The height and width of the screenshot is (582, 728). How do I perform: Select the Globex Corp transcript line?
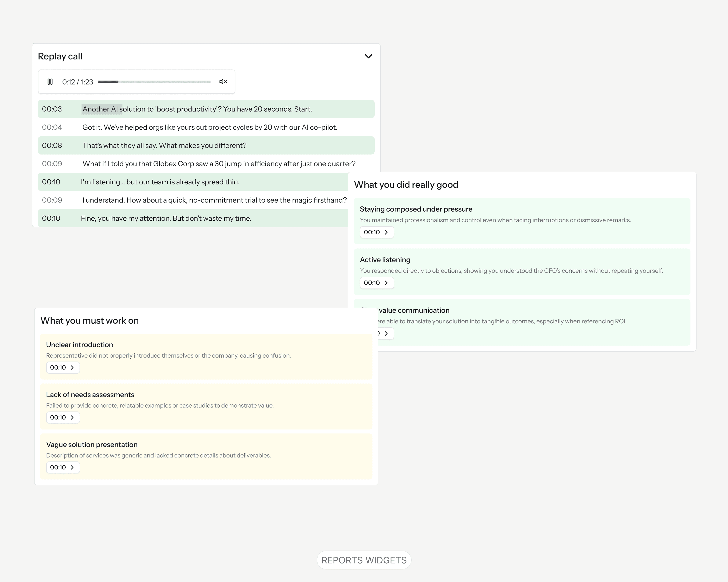pos(219,164)
